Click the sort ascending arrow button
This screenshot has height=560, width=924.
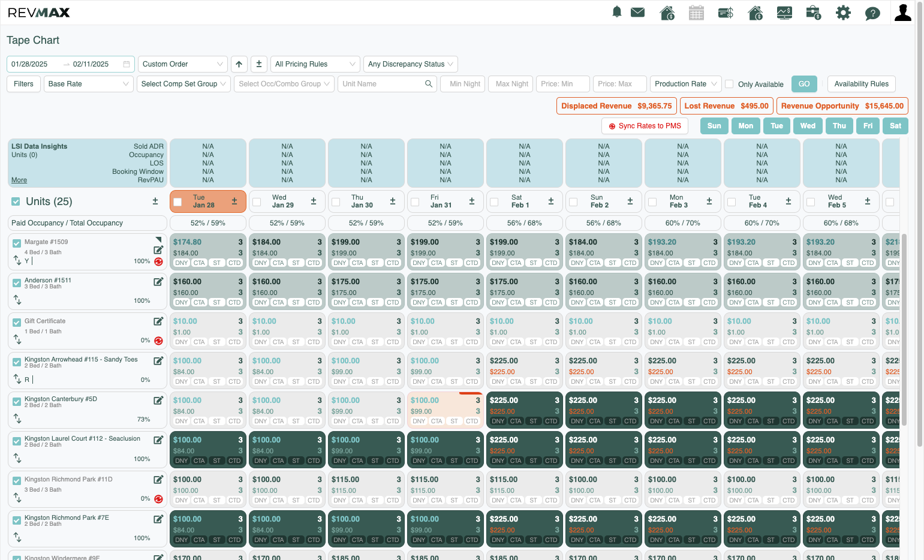(239, 64)
